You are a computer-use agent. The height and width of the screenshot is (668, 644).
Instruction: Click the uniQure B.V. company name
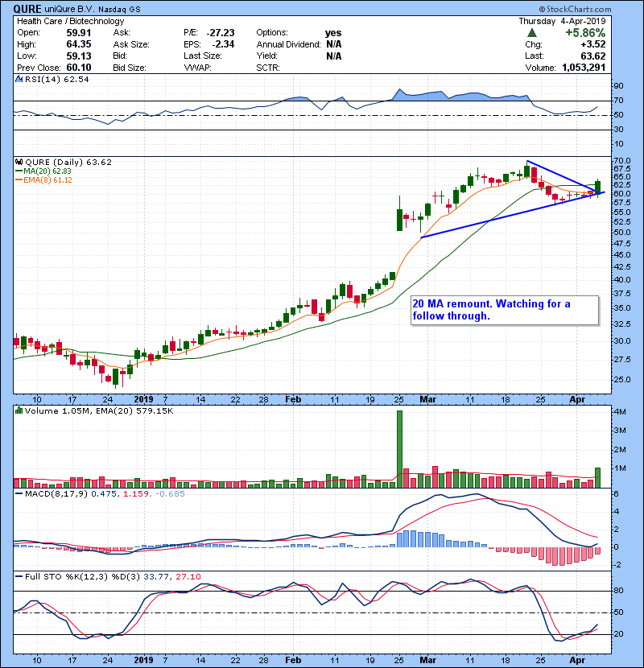coord(70,9)
